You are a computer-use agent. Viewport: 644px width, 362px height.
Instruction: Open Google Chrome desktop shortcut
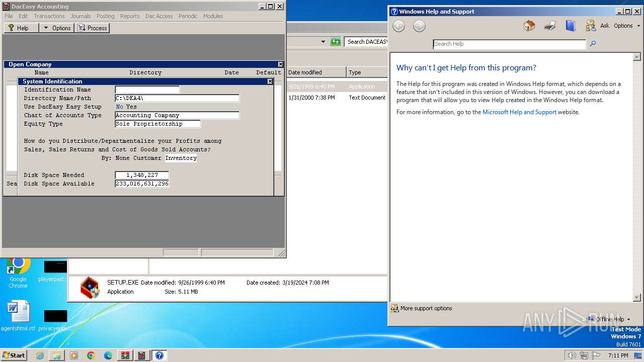coord(18,273)
